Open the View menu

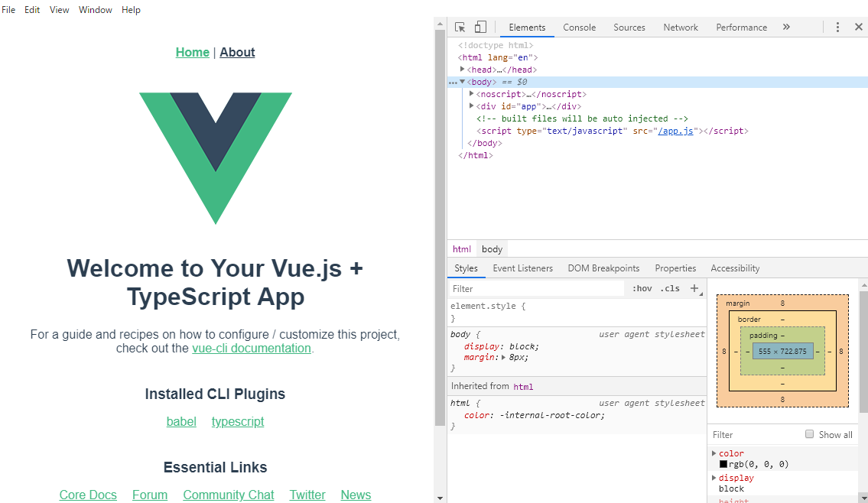59,10
